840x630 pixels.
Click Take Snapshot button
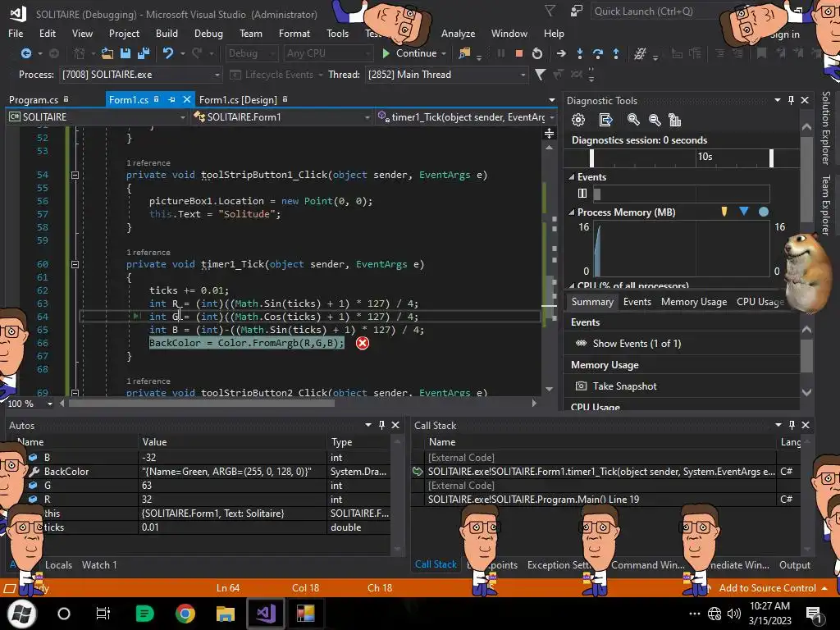pyautogui.click(x=624, y=386)
